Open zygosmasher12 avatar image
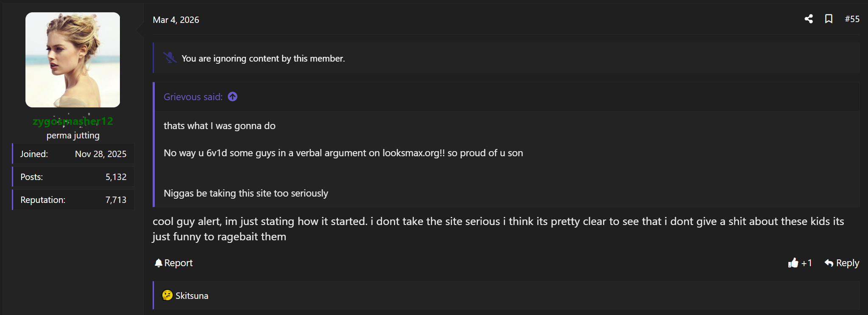The height and width of the screenshot is (315, 868). pyautogui.click(x=73, y=59)
